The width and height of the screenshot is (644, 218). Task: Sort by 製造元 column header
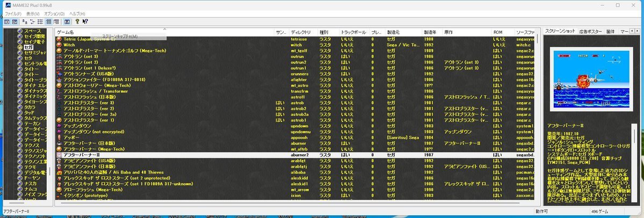point(404,32)
